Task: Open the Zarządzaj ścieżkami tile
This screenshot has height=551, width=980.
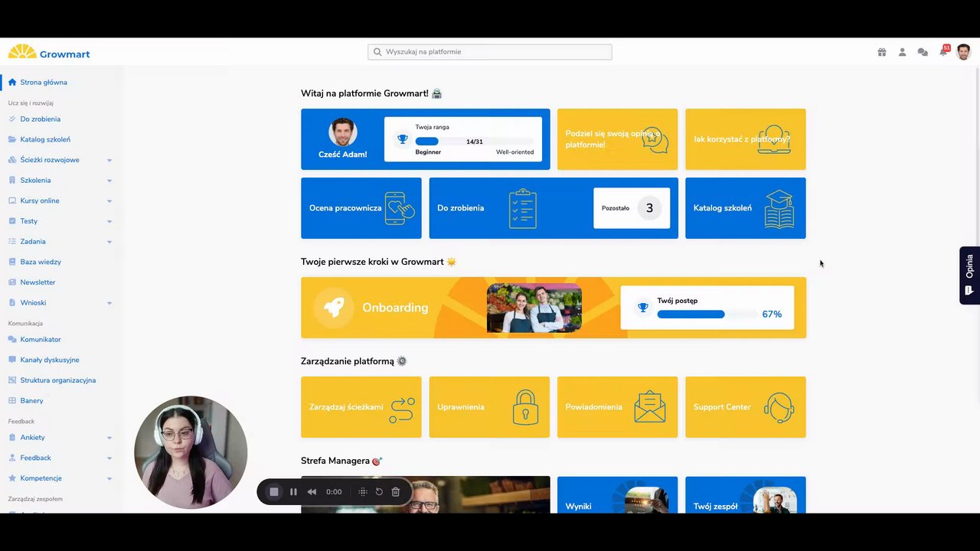Action: (361, 407)
